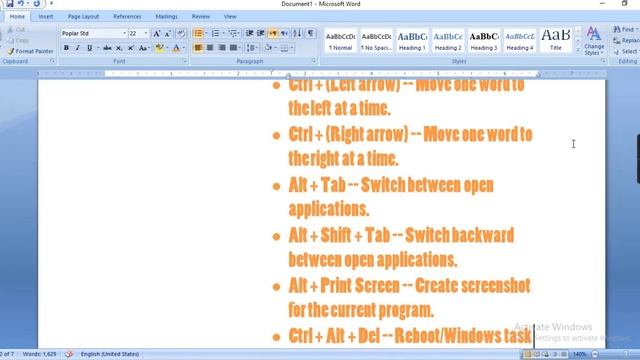The height and width of the screenshot is (360, 640).
Task: Toggle left-to-right text direction
Action: pos(273,33)
